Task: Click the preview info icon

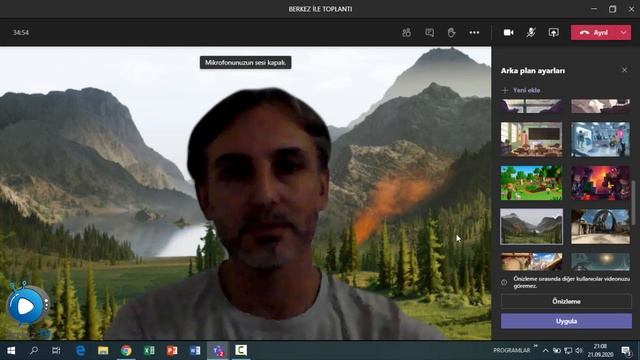Action: pos(504,282)
